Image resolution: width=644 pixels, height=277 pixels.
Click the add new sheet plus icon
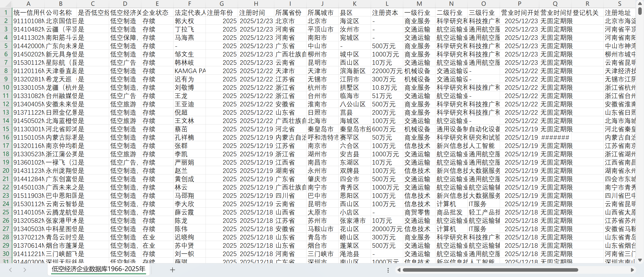point(172,270)
